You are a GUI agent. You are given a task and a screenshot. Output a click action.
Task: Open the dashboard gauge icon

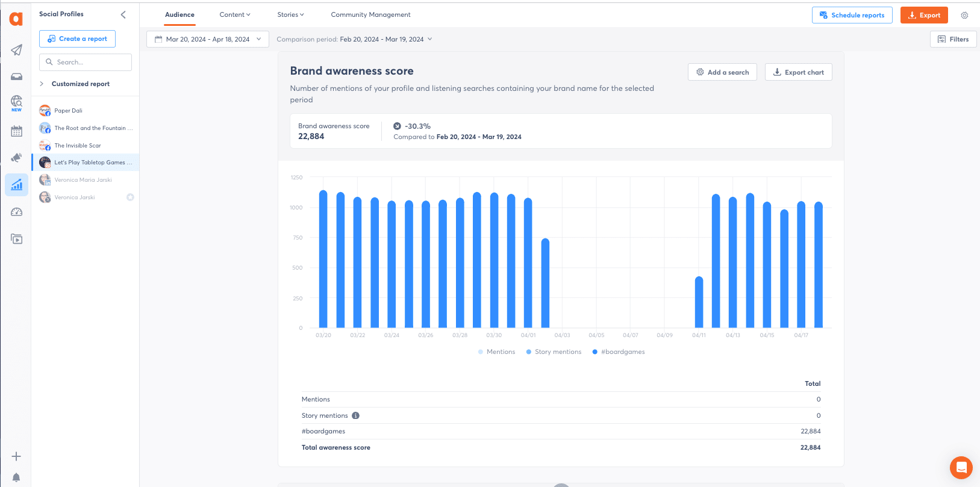click(x=16, y=212)
